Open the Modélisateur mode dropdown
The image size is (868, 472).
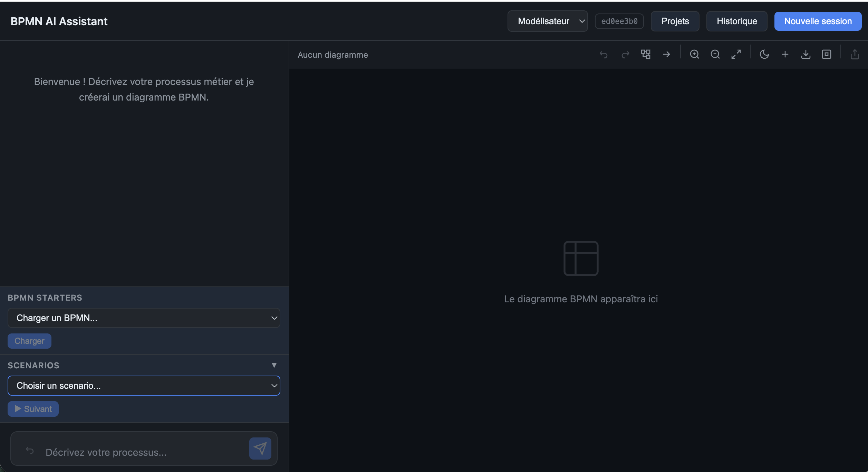click(x=548, y=21)
